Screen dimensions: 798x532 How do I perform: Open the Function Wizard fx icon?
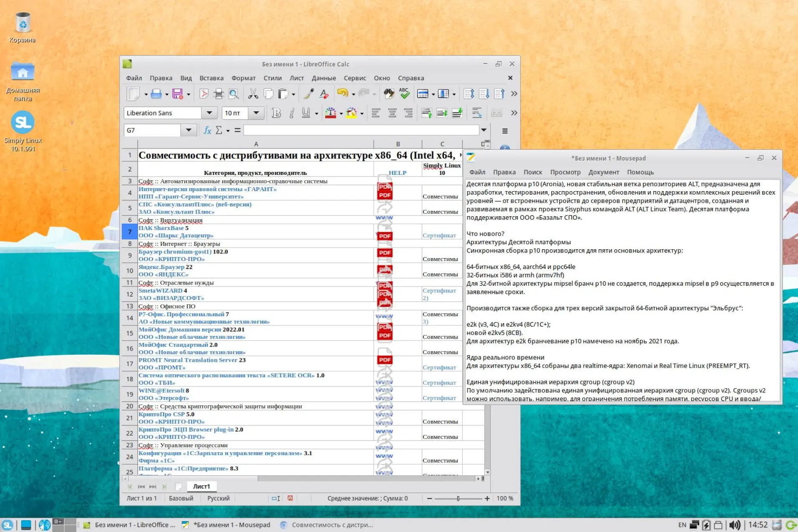pyautogui.click(x=207, y=130)
